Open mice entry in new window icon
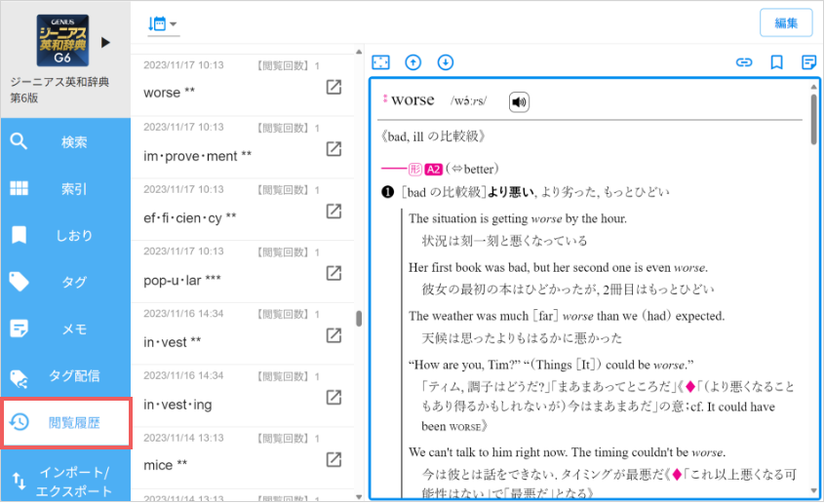825x504 pixels. point(334,460)
